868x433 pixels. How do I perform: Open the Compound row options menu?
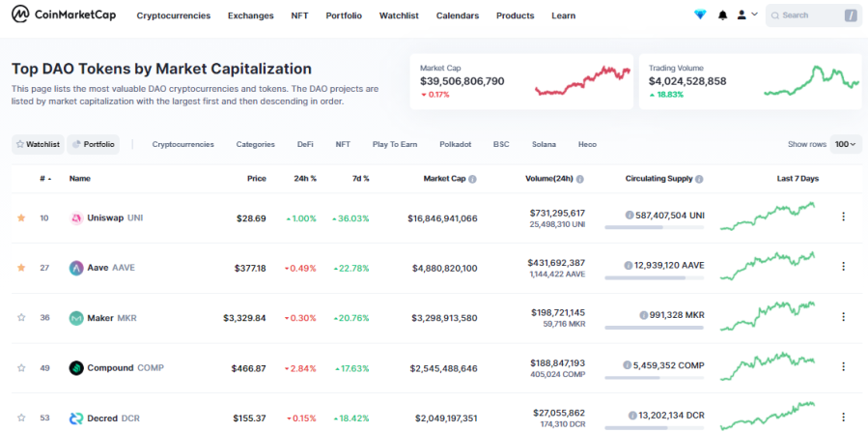pyautogui.click(x=843, y=366)
